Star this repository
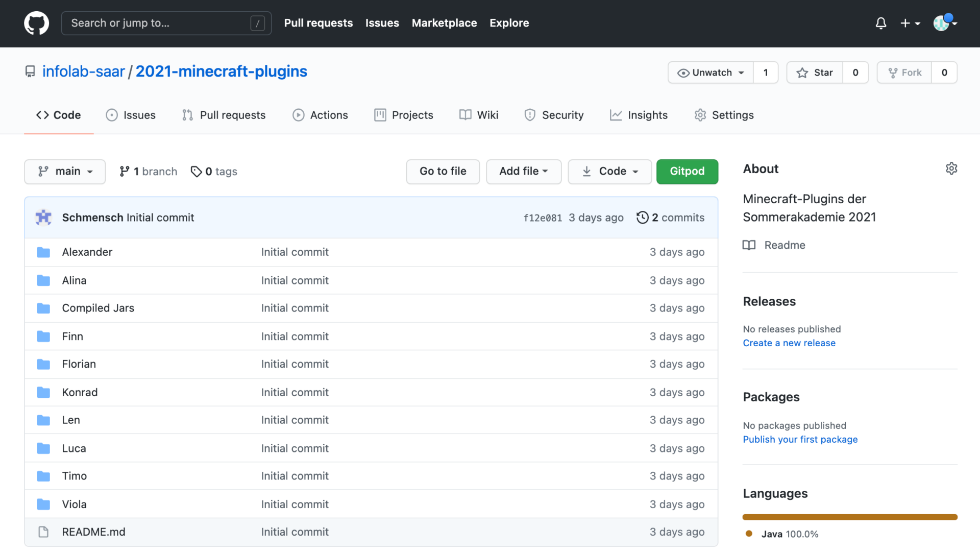Image resolution: width=980 pixels, height=552 pixels. point(815,73)
